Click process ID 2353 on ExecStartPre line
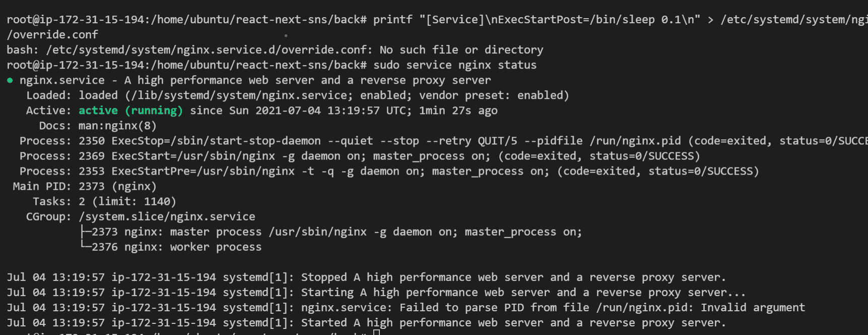The width and height of the screenshot is (868, 335). coord(92,171)
